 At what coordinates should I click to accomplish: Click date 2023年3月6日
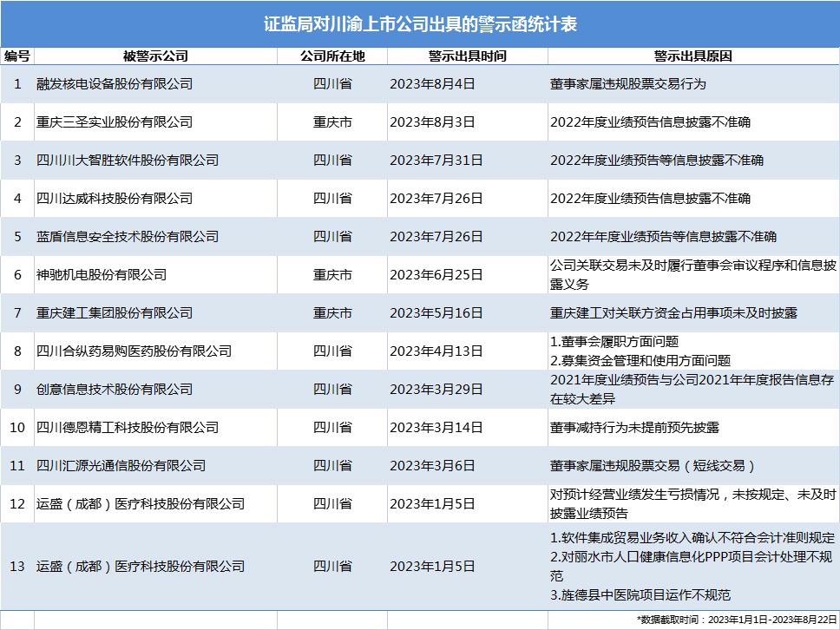432,465
